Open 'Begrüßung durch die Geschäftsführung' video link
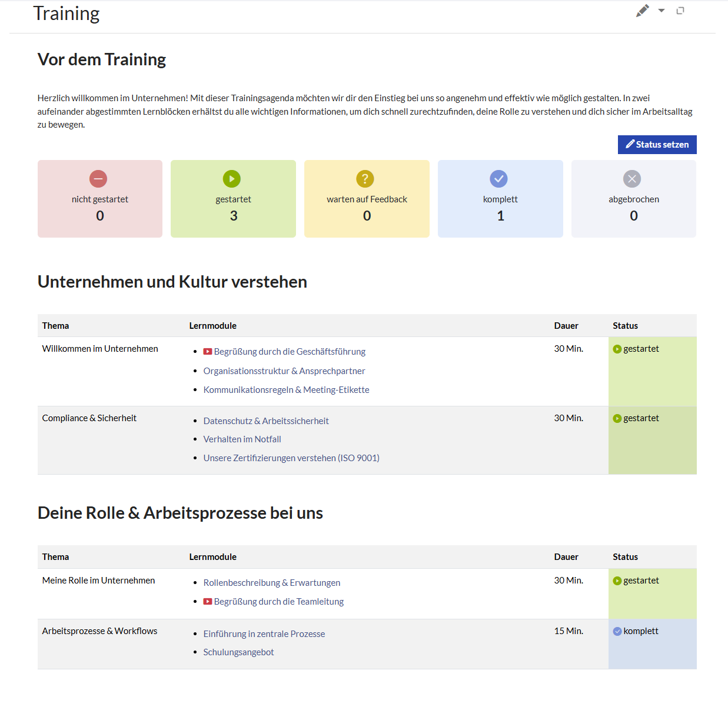 click(x=290, y=352)
